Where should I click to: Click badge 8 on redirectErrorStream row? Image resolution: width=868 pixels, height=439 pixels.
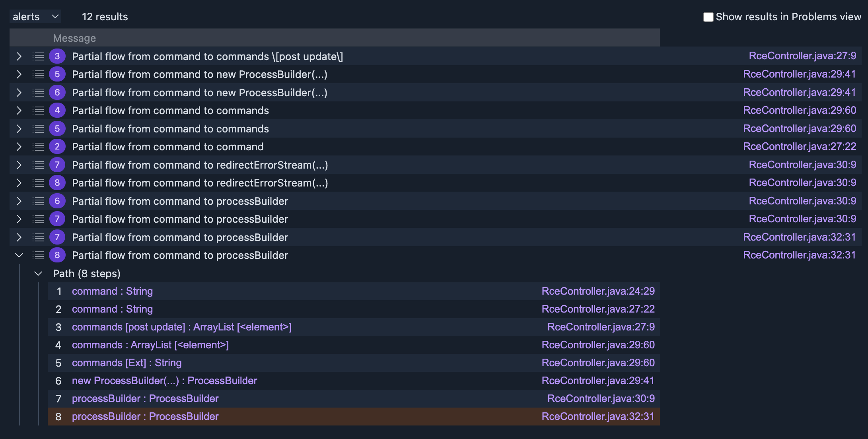point(57,183)
